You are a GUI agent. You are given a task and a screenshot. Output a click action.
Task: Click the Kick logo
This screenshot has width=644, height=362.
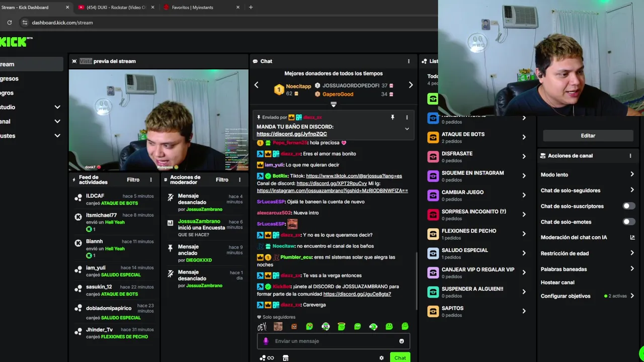point(15,42)
